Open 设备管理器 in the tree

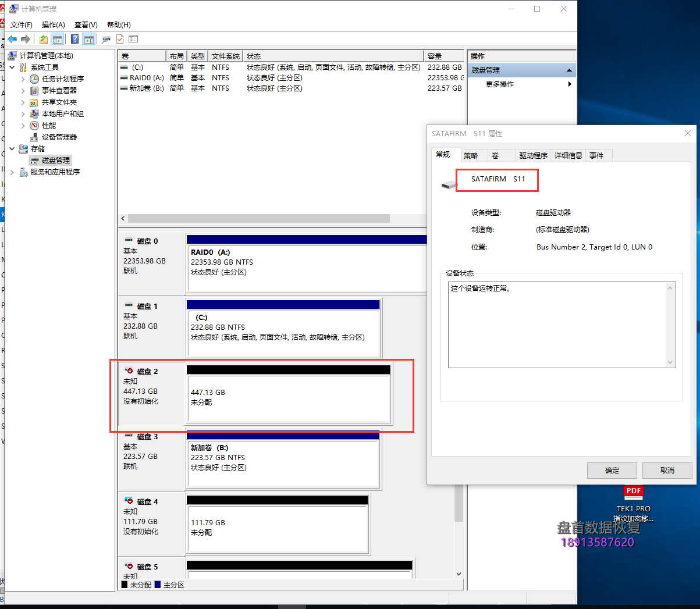click(x=59, y=137)
